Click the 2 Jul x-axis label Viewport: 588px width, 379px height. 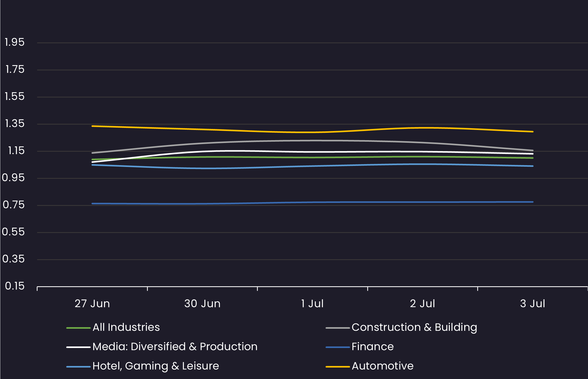422,304
